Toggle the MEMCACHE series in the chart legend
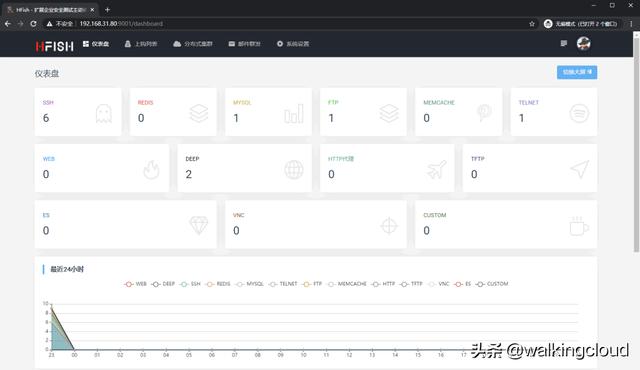 click(347, 284)
